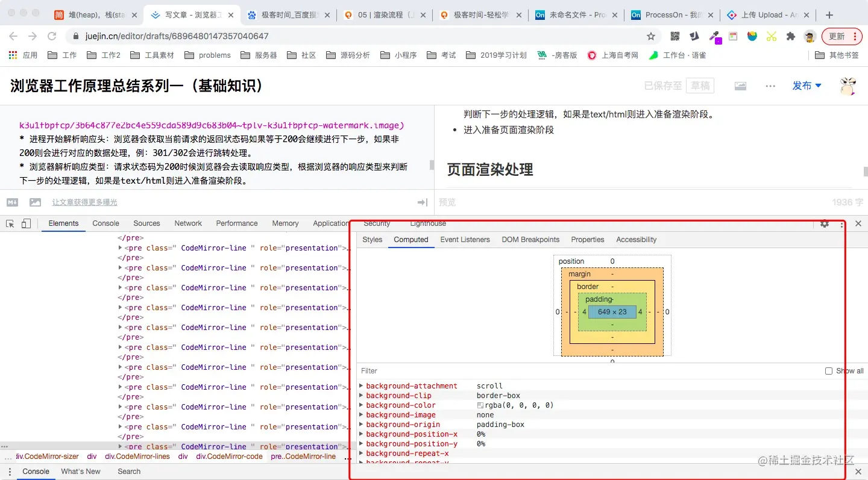Click the 更新 update button in Chrome

(x=843, y=36)
